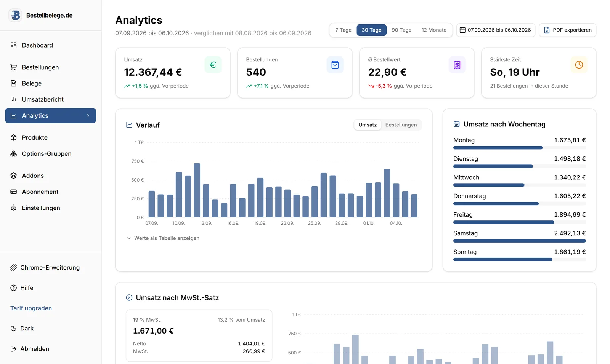Select the 7 Tage period tab

point(343,30)
